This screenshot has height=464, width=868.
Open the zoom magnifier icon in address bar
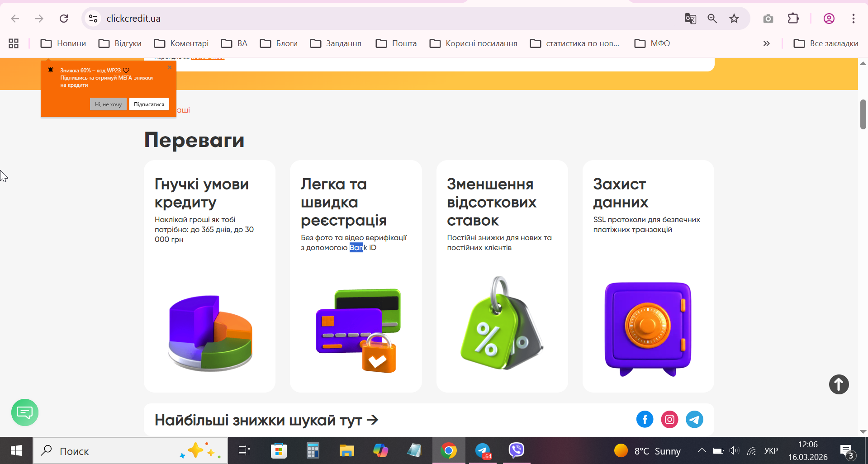pos(712,19)
